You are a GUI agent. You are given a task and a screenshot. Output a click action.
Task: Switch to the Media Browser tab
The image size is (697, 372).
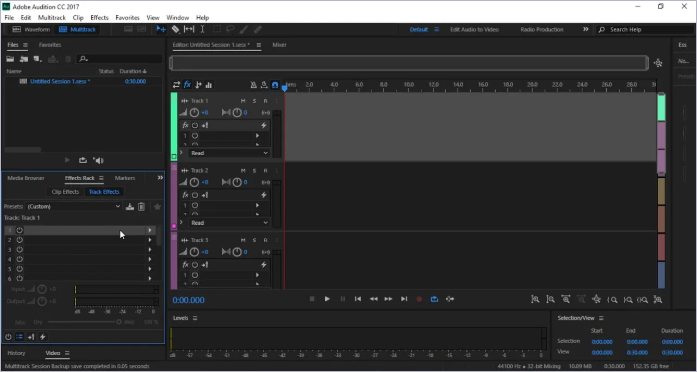click(26, 178)
